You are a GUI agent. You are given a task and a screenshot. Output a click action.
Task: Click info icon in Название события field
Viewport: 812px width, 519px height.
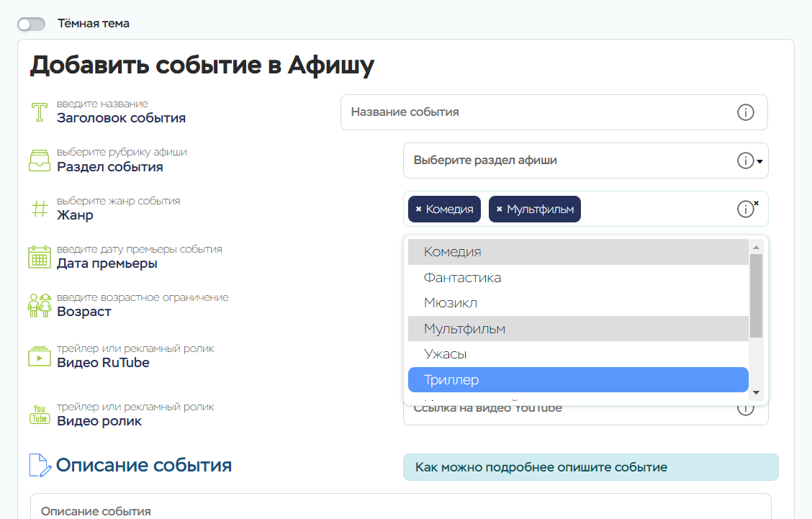[x=745, y=112]
